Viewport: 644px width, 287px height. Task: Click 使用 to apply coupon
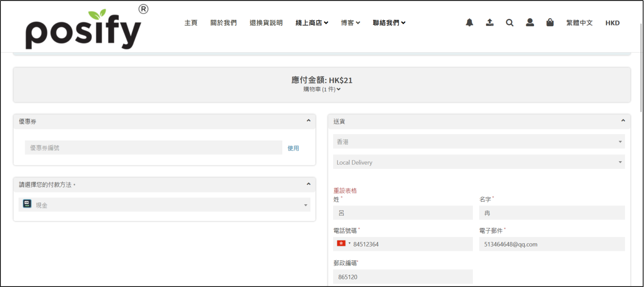click(x=293, y=148)
